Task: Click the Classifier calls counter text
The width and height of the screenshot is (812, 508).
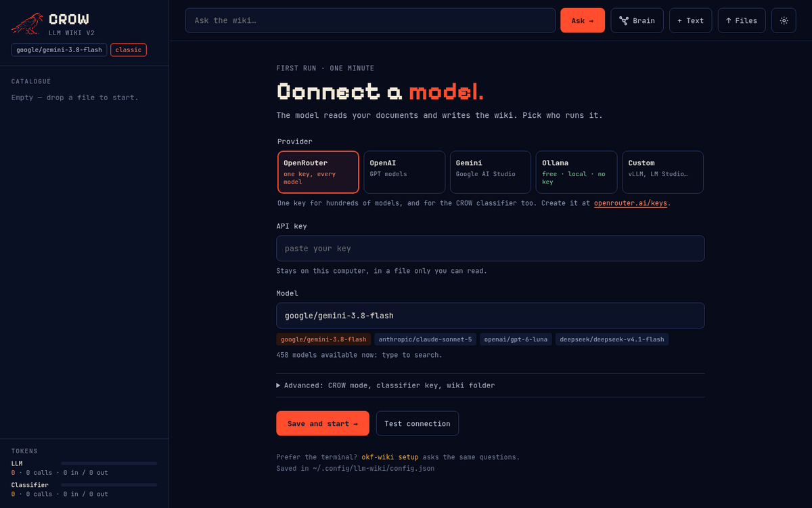Action: point(60,494)
